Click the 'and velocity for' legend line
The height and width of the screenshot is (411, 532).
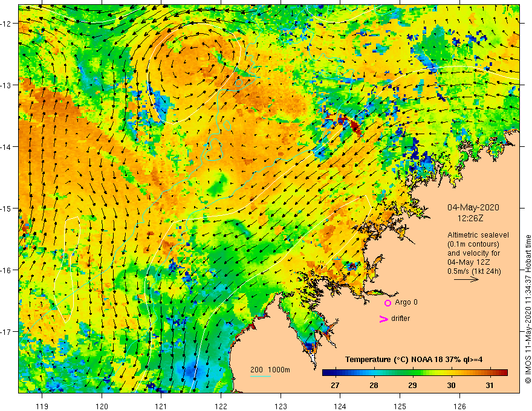[x=473, y=253]
